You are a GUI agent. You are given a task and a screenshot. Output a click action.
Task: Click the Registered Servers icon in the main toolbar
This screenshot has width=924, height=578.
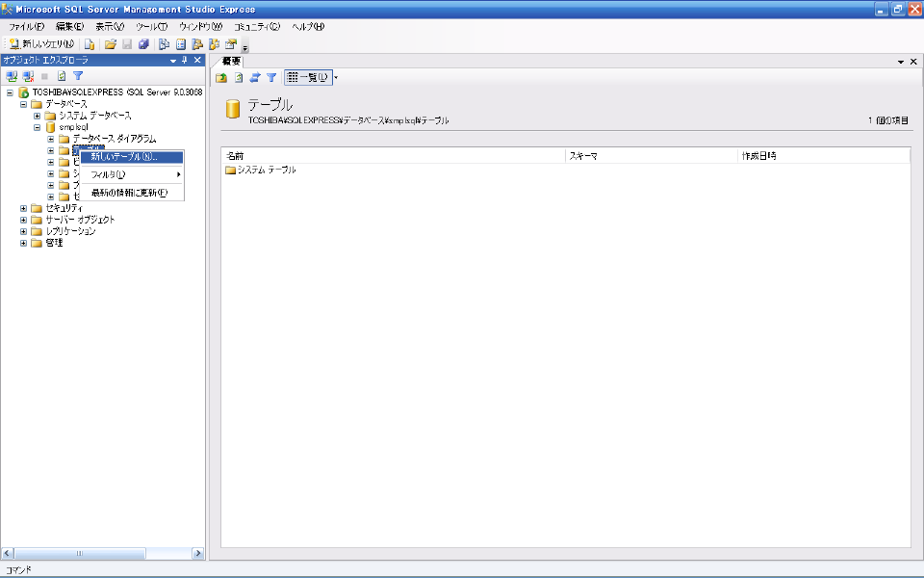click(165, 44)
